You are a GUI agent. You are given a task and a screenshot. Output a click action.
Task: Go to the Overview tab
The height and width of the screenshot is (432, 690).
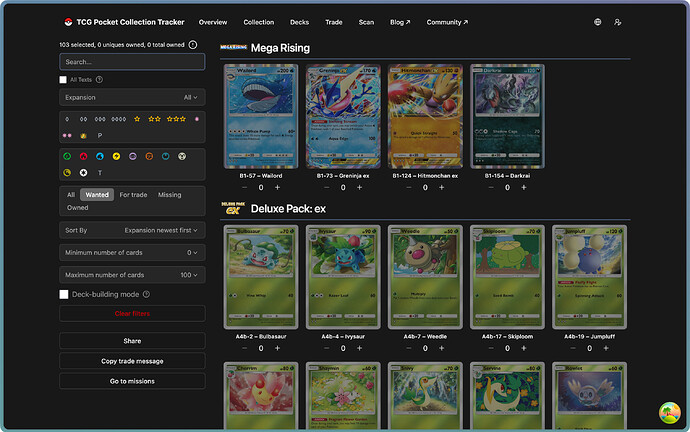tap(213, 22)
